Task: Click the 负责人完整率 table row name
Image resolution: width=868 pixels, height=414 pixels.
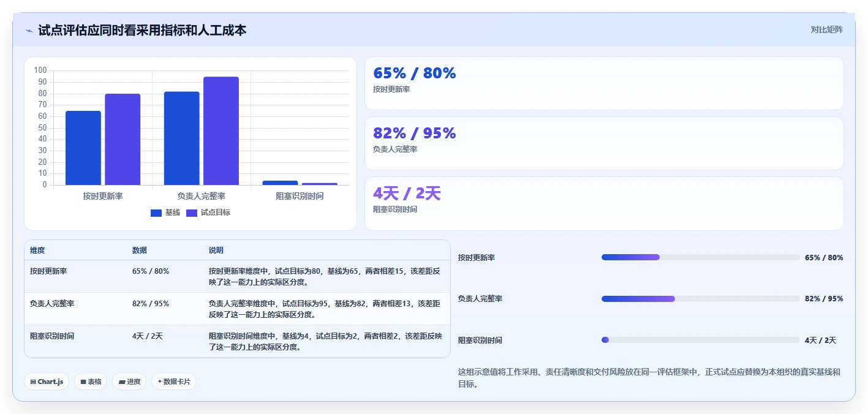Action: 52,303
